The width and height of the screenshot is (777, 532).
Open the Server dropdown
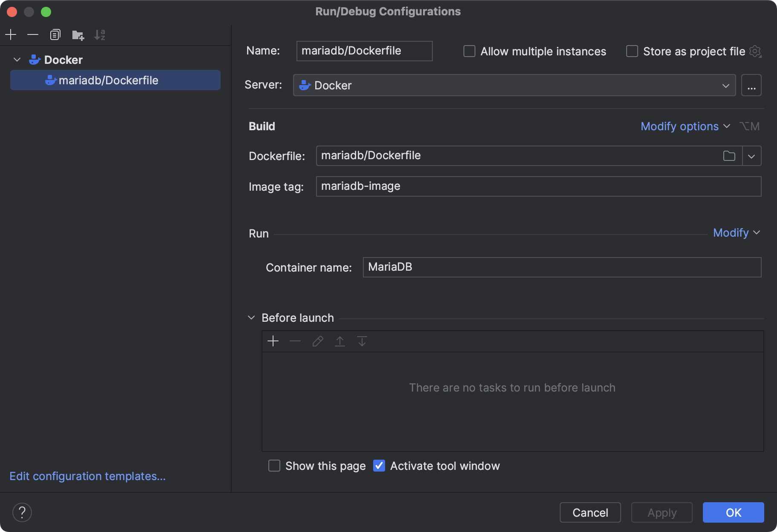pos(726,85)
